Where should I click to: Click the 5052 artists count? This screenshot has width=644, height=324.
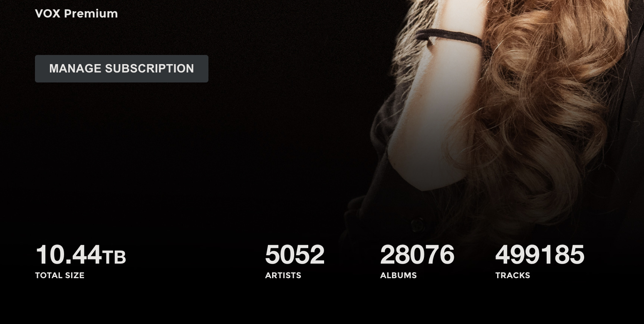point(295,254)
